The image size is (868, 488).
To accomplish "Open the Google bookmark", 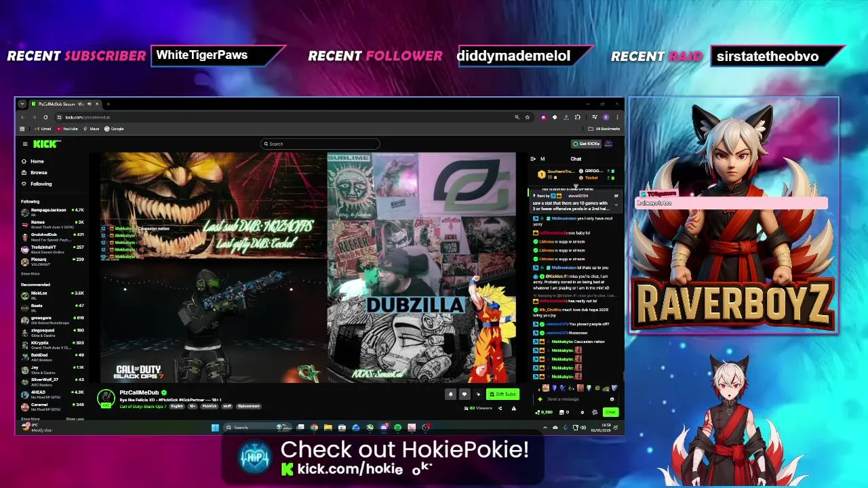I will [x=114, y=129].
